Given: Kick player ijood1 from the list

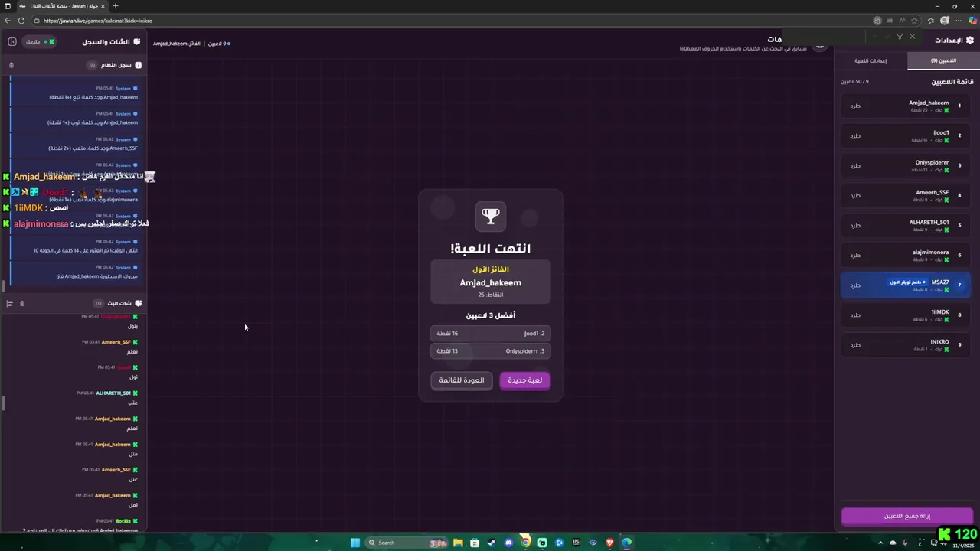Looking at the screenshot, I should (x=855, y=135).
